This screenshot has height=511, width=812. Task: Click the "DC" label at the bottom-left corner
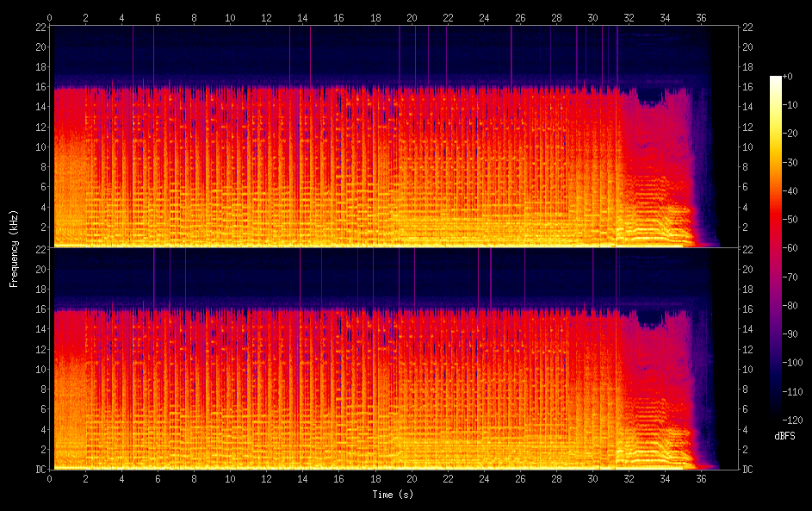point(40,470)
